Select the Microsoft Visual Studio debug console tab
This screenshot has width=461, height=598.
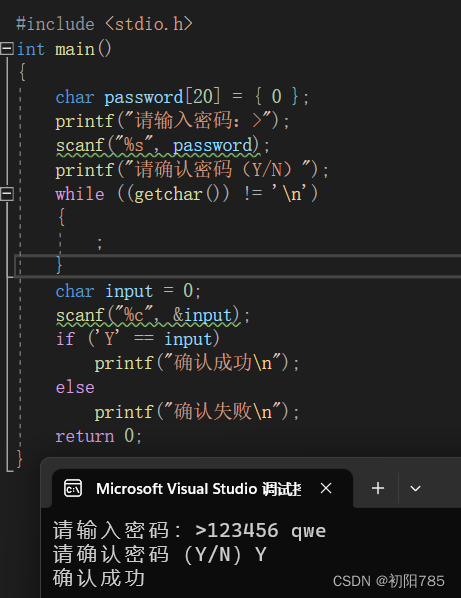coord(202,489)
